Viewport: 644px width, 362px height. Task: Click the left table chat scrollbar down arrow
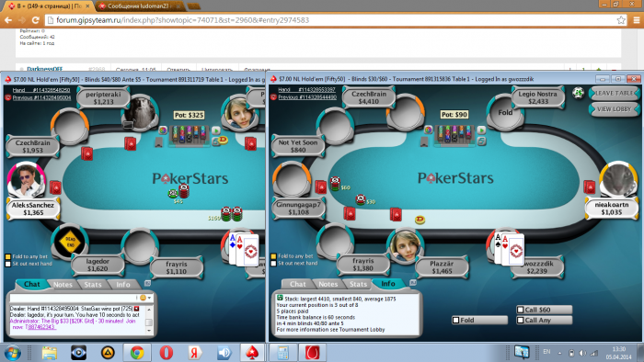(149, 331)
